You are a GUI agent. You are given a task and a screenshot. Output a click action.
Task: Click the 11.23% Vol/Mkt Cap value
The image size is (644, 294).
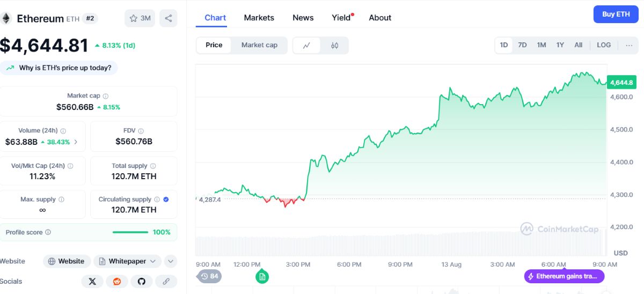tap(42, 176)
